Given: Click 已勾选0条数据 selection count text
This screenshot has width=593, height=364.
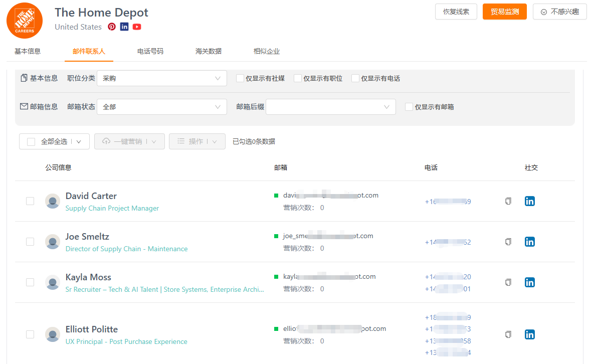Looking at the screenshot, I should (254, 141).
